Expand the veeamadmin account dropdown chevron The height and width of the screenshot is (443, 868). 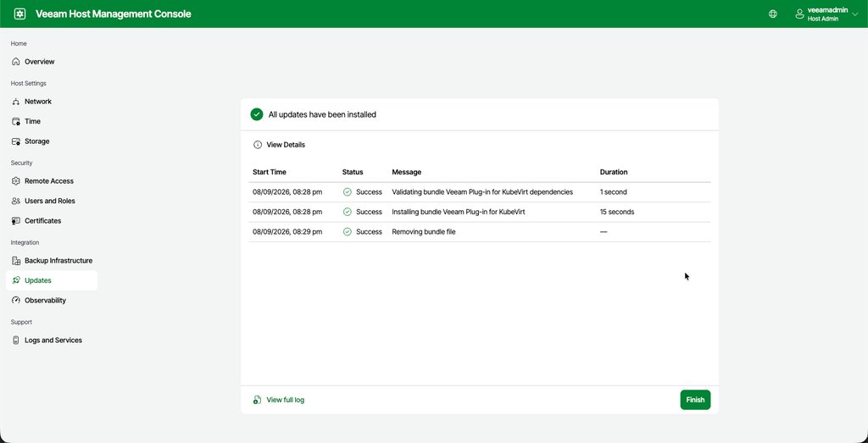click(x=854, y=14)
